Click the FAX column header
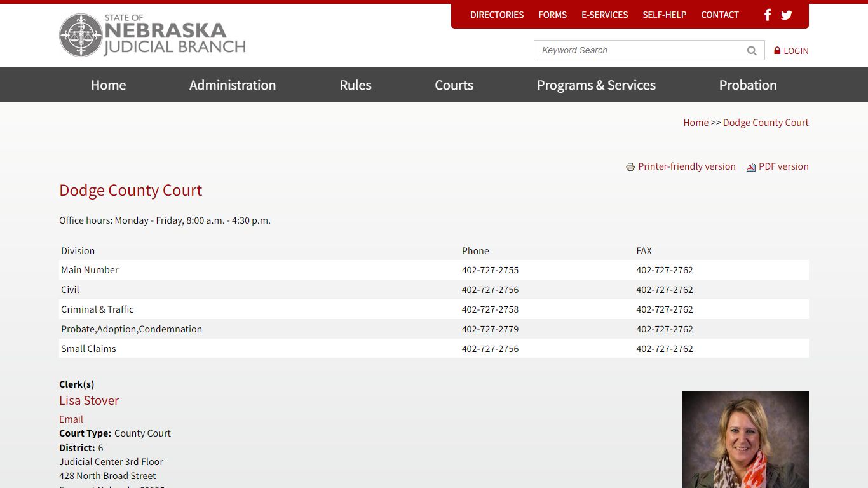Image resolution: width=868 pixels, height=488 pixels. point(644,251)
